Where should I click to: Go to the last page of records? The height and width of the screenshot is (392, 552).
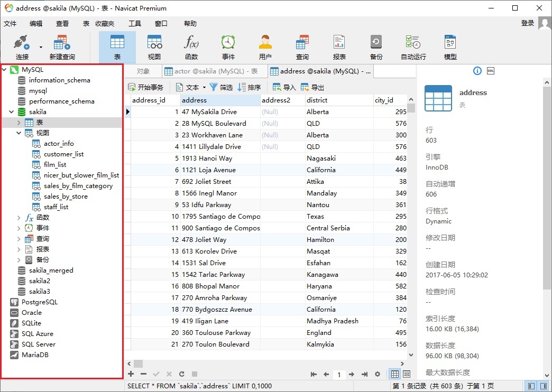364,375
